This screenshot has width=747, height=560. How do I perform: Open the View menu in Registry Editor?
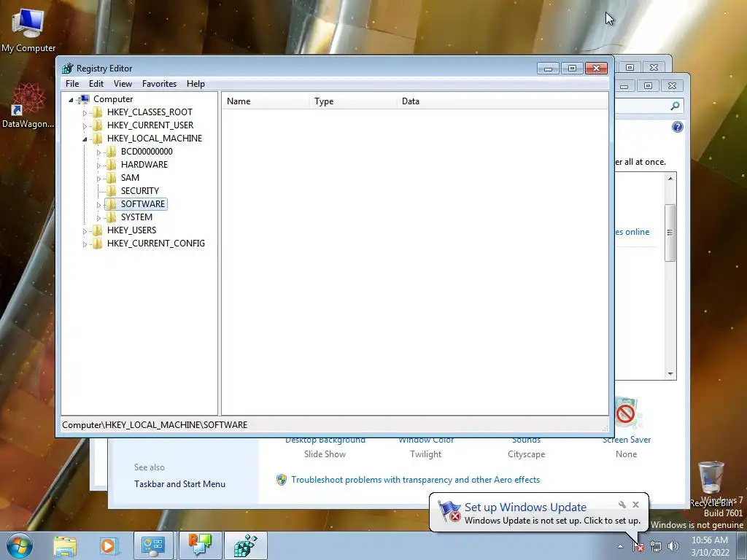point(123,84)
